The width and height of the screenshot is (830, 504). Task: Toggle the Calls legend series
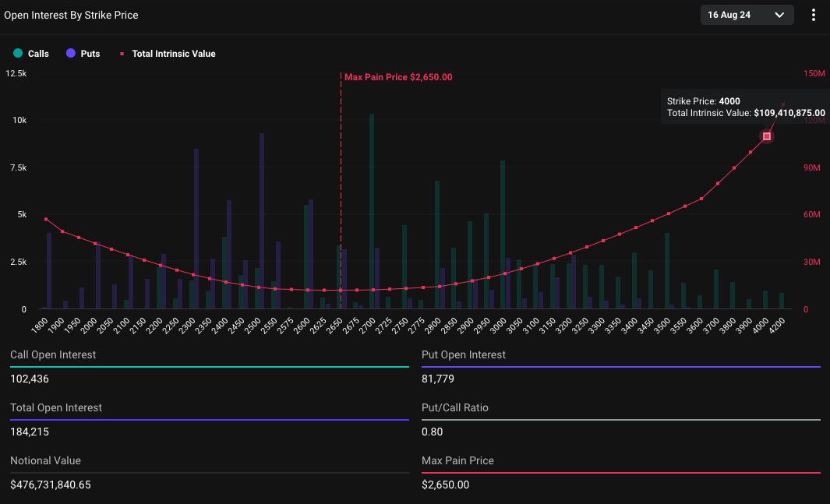(x=31, y=54)
